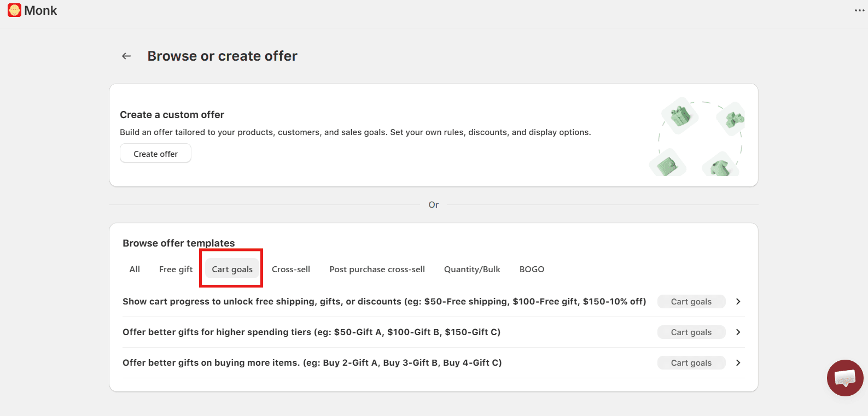Viewport: 868px width, 416px height.
Task: Expand chevron on buying more items row
Action: (x=738, y=363)
